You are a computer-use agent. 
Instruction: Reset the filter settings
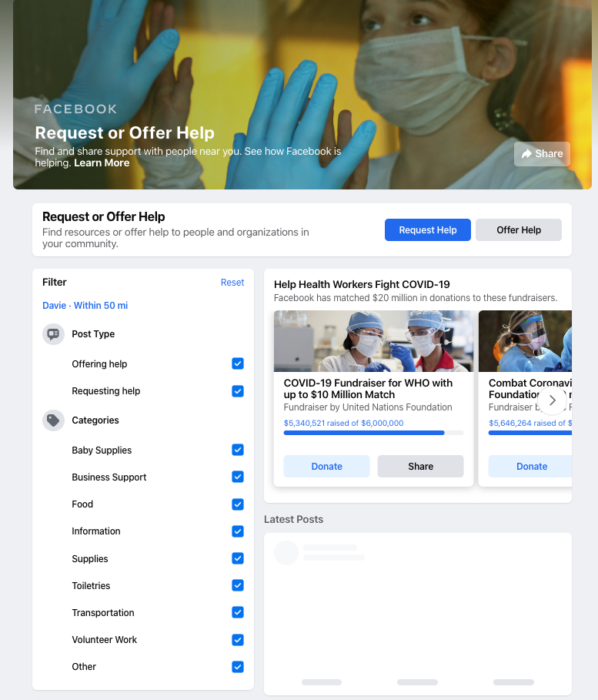pos(232,282)
